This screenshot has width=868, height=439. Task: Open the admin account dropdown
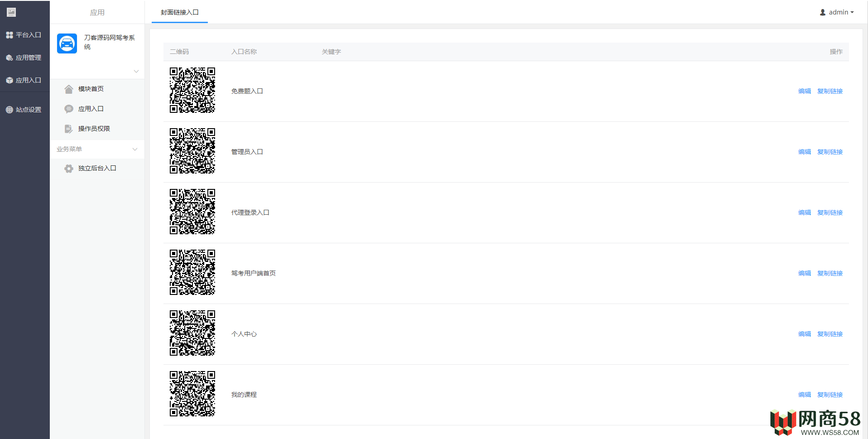click(x=837, y=12)
